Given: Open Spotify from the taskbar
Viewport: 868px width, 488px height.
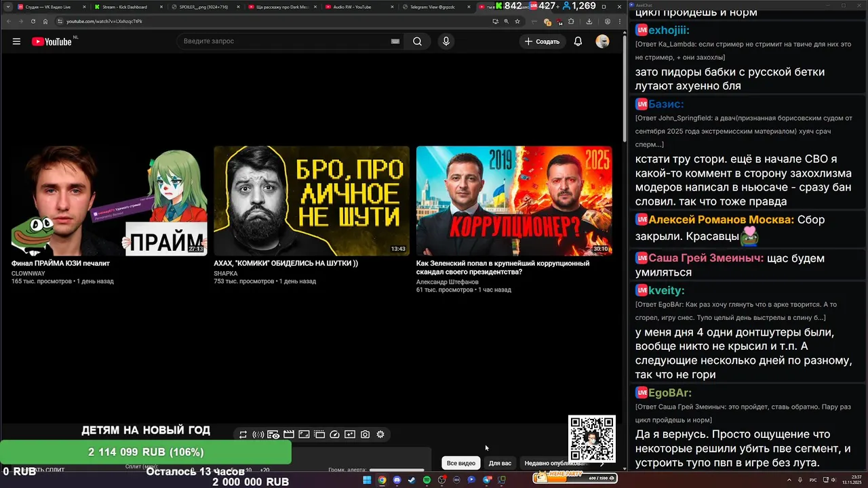Looking at the screenshot, I should point(427,480).
